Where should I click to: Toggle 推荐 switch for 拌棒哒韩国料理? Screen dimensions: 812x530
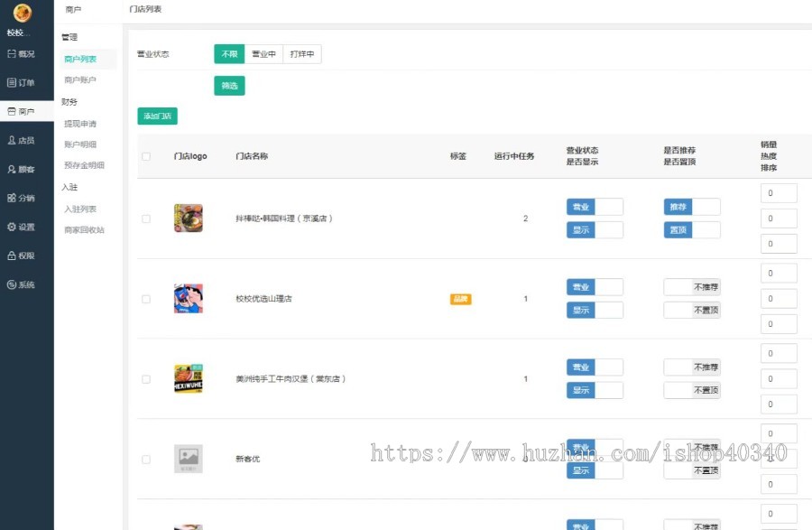coord(692,207)
